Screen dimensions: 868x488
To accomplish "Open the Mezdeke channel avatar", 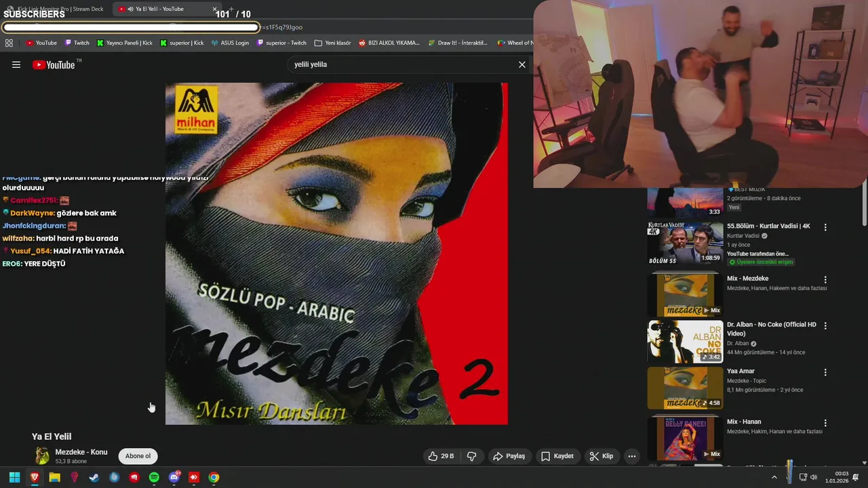I will click(x=42, y=456).
